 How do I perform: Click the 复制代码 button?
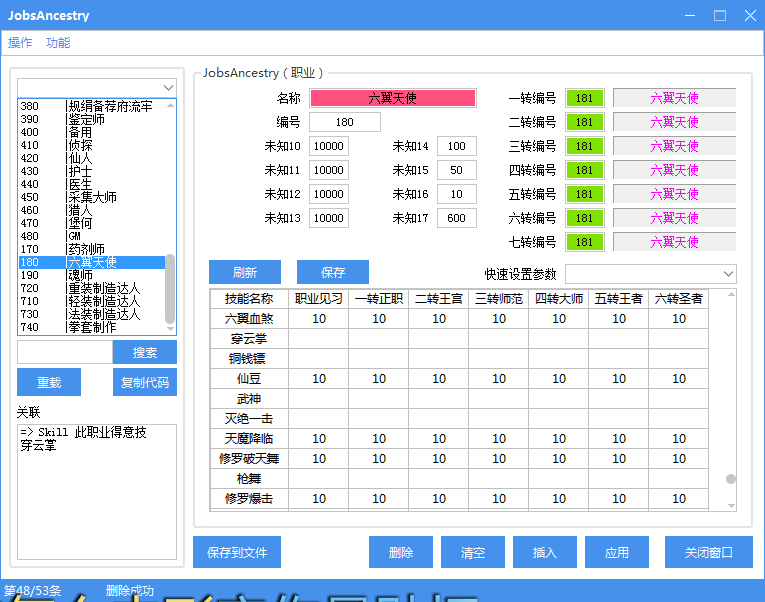coord(145,382)
